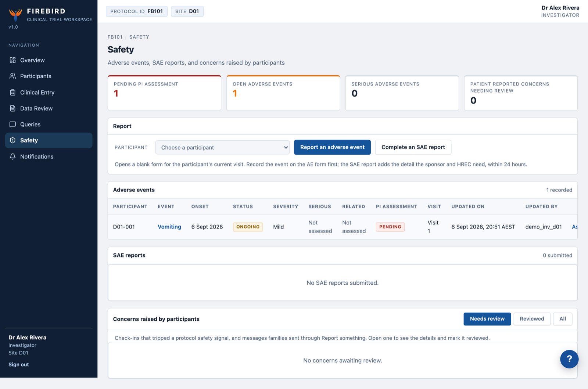The image size is (588, 389).
Task: Go to Overview in navigation
Action: [x=49, y=60]
